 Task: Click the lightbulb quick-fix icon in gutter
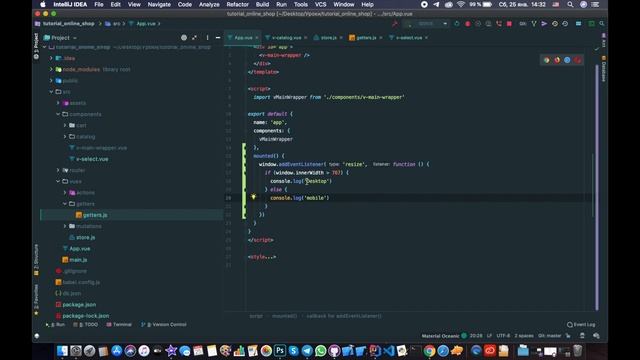click(253, 197)
